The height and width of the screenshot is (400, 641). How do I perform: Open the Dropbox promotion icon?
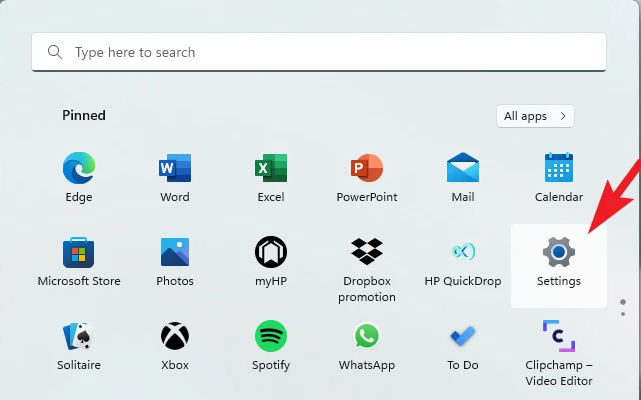point(367,252)
